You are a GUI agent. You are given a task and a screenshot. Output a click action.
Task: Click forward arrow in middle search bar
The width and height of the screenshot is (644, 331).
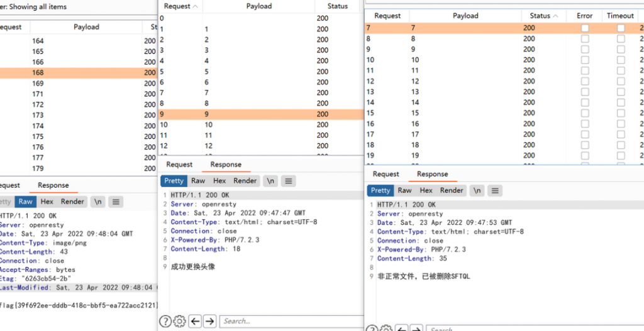210,321
